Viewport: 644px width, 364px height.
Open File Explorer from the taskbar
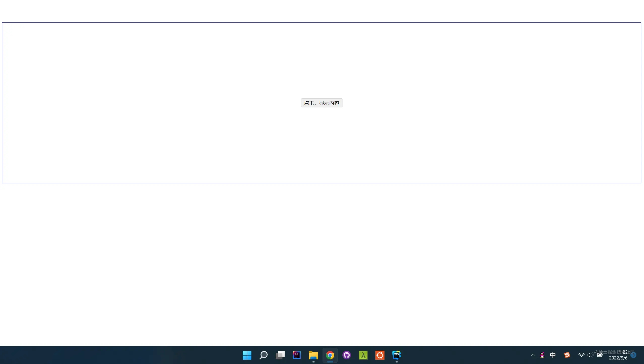point(313,355)
